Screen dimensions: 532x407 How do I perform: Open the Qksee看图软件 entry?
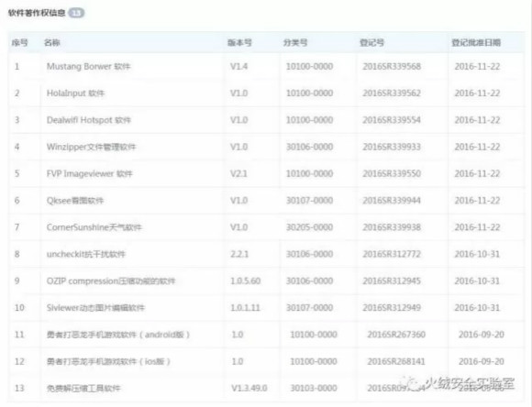point(75,201)
